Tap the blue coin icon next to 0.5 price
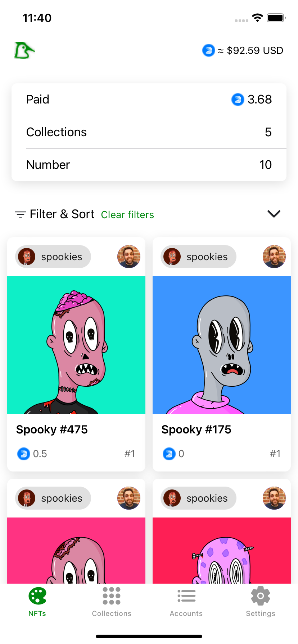 click(x=24, y=454)
